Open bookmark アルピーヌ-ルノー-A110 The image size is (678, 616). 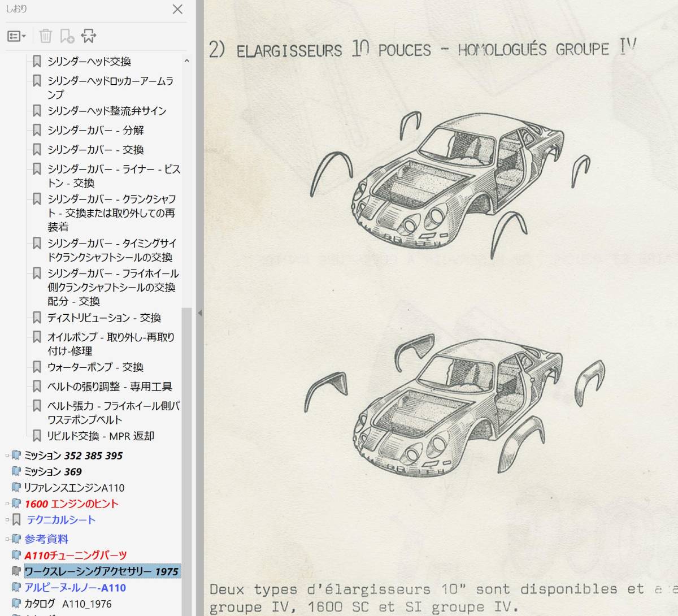click(x=75, y=588)
